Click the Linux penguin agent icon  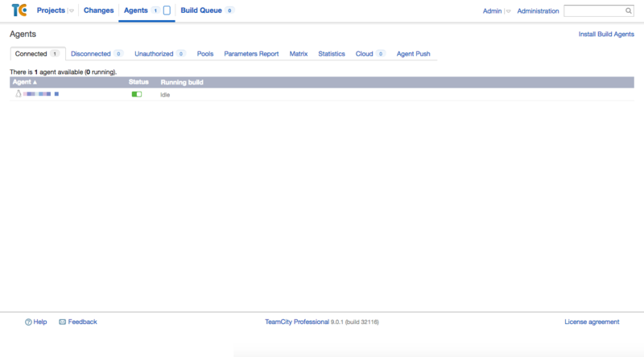click(18, 94)
